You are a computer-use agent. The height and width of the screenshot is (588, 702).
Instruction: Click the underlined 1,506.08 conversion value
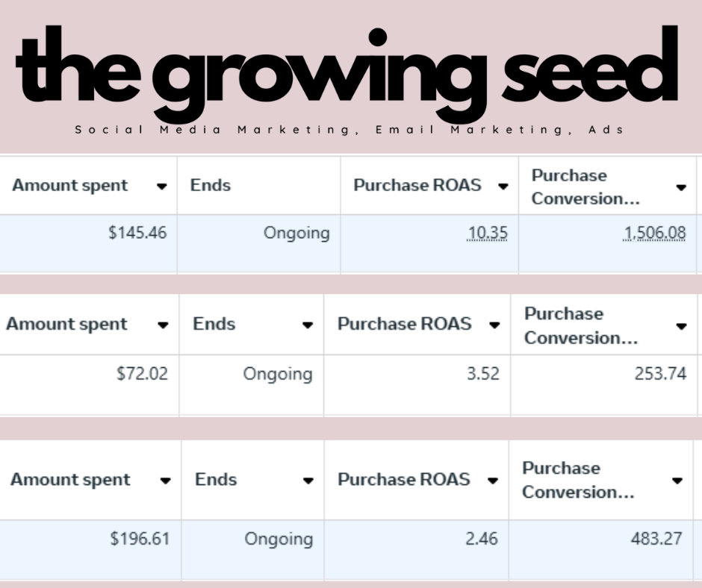pos(654,234)
